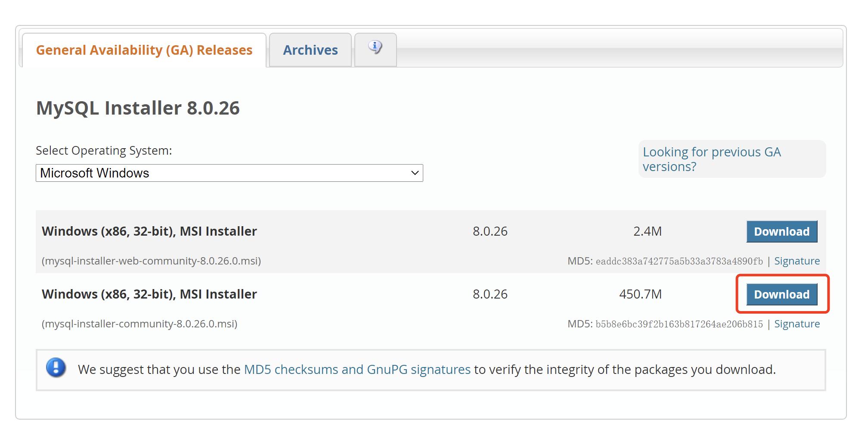Click the MSI Installer title in the 450.7M row

click(149, 294)
